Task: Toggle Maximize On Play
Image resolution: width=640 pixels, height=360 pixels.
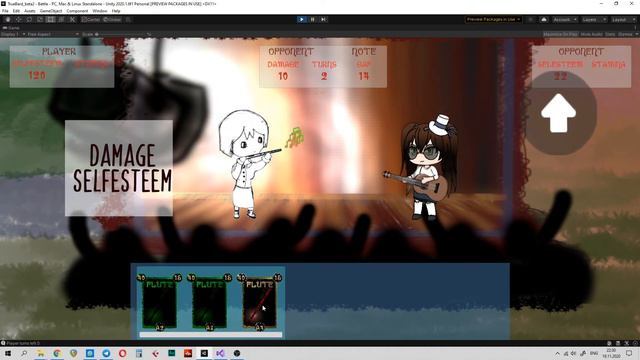Action: [560, 34]
